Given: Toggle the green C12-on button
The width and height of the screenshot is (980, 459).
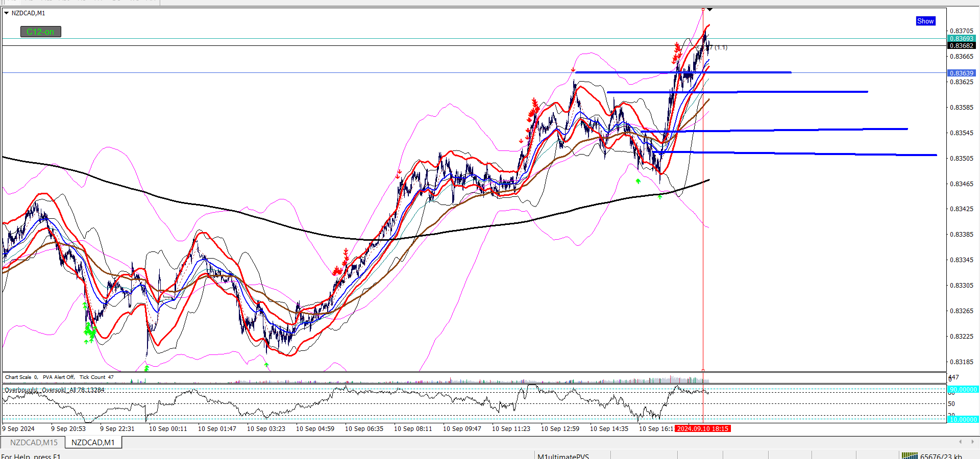Looking at the screenshot, I should [41, 32].
